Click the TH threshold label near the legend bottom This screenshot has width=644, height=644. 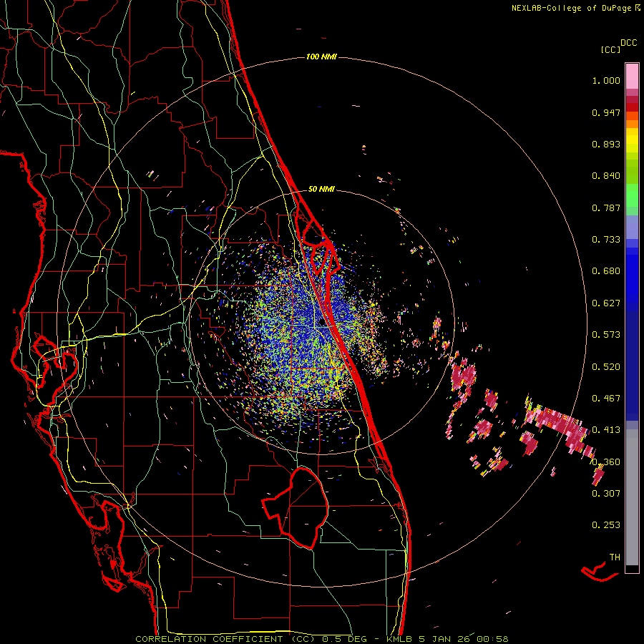(x=615, y=557)
